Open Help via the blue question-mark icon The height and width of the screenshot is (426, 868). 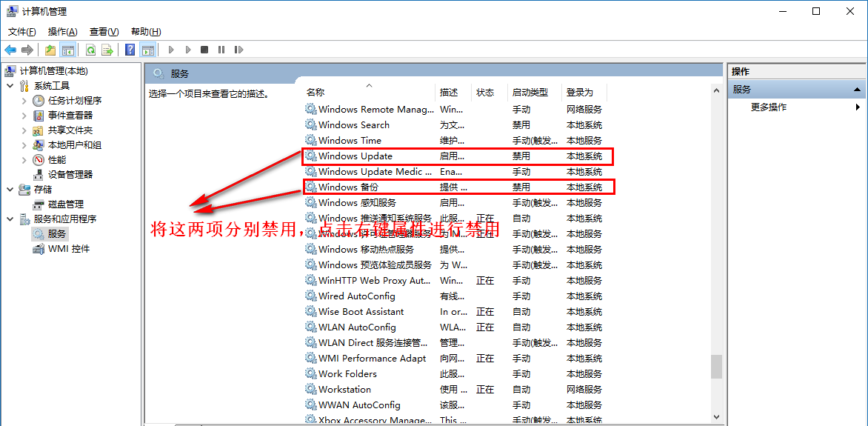pos(130,50)
